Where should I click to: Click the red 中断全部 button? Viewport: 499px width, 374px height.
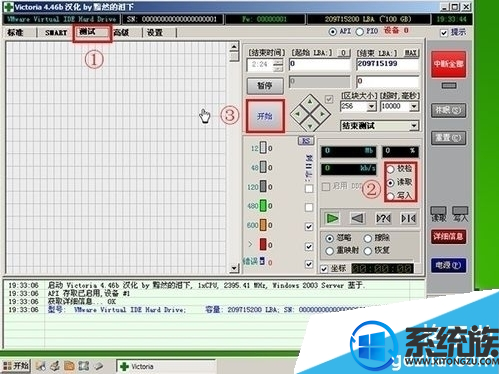tap(448, 64)
